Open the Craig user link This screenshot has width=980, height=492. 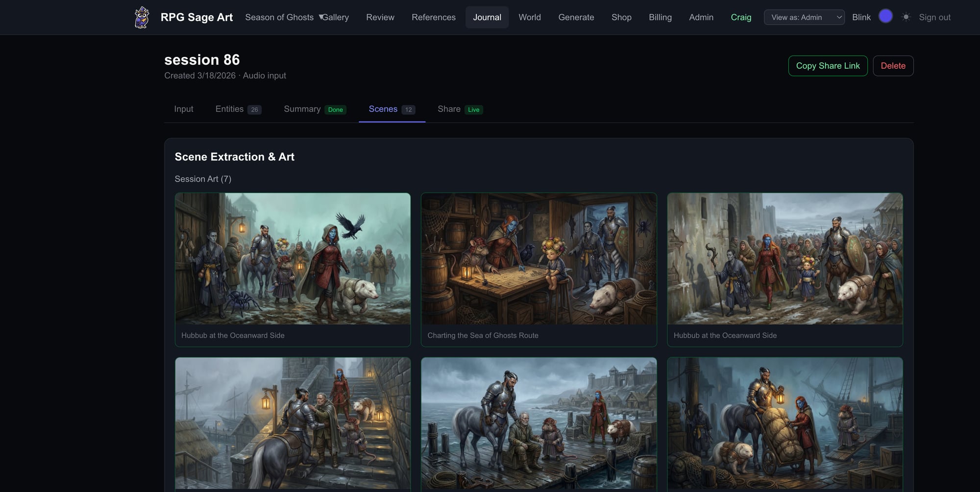[x=740, y=17]
